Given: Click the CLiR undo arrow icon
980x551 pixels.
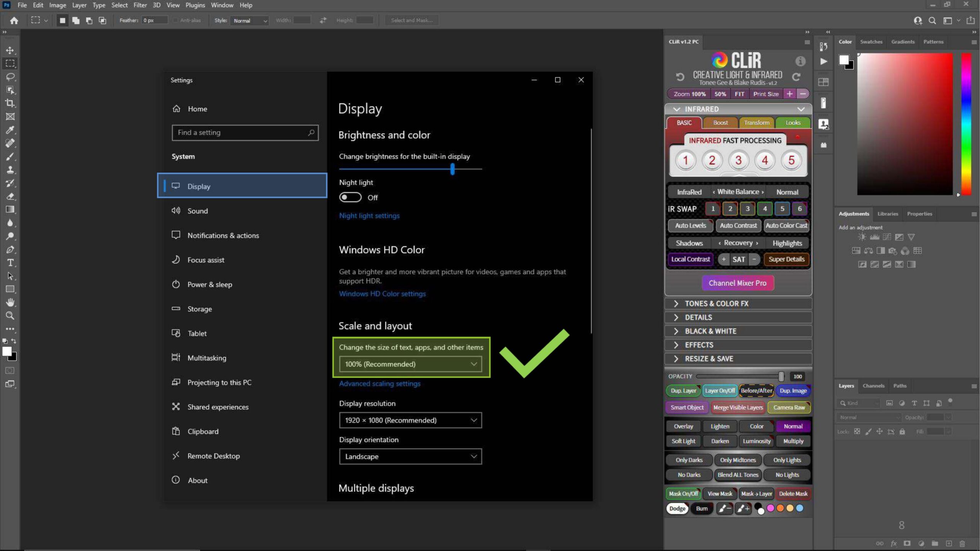Looking at the screenshot, I should 680,77.
